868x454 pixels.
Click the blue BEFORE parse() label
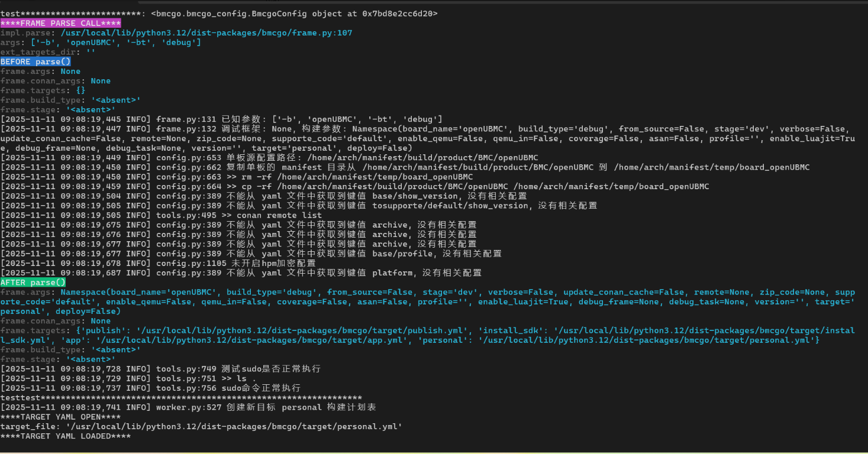coord(36,61)
